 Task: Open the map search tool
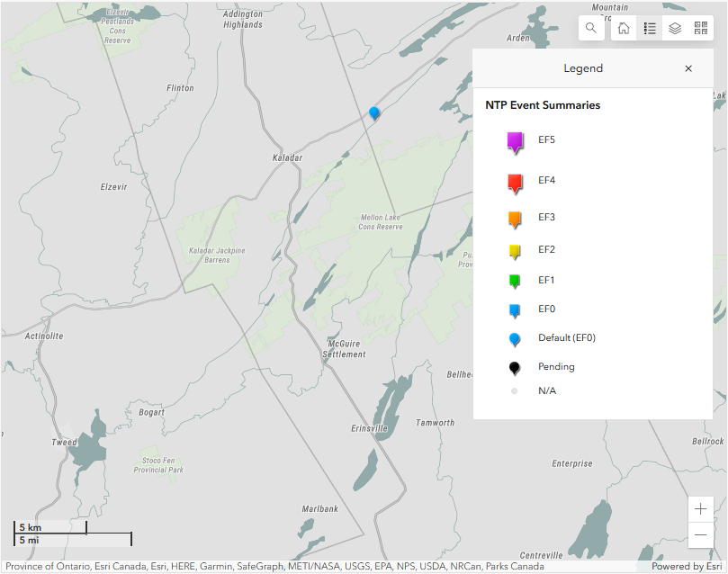click(x=591, y=28)
